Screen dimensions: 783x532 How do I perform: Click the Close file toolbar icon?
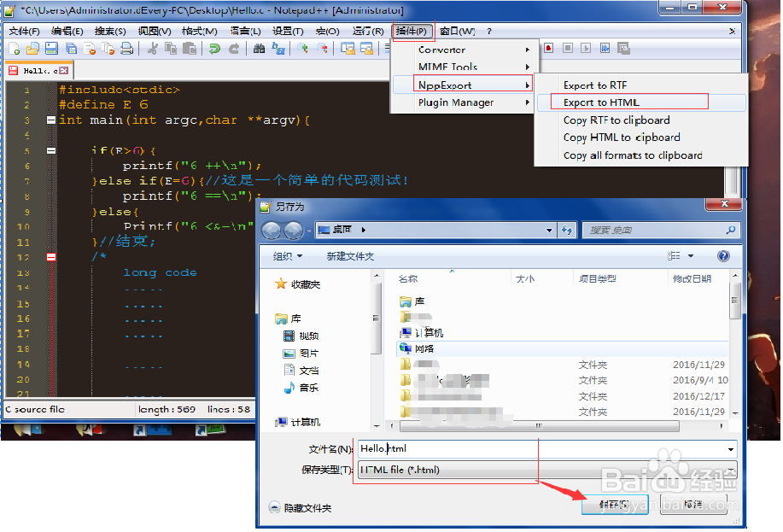90,49
